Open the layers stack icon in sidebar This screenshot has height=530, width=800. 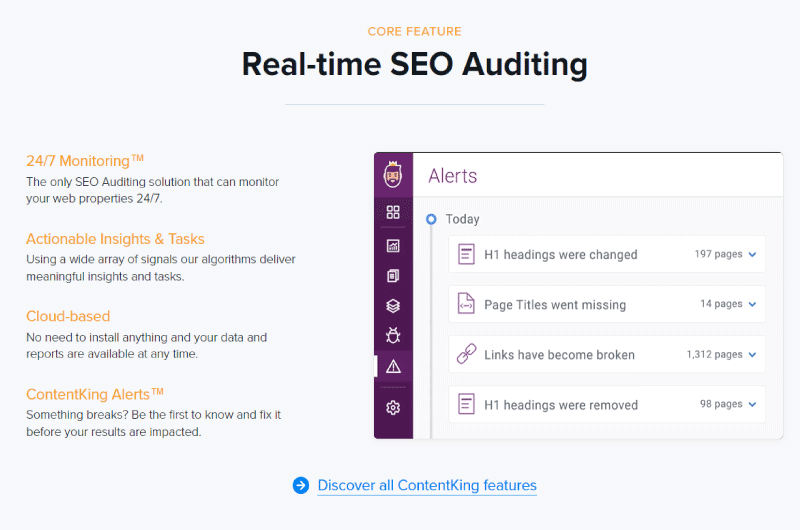[393, 306]
